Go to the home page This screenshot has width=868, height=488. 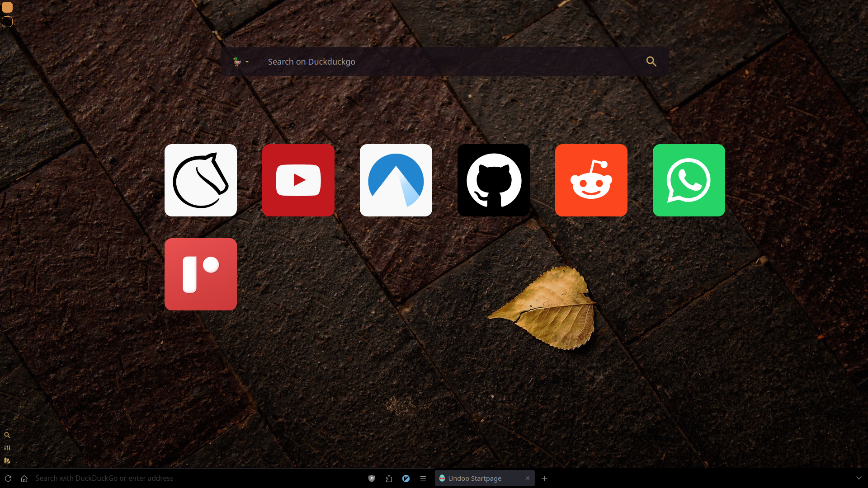(24, 478)
